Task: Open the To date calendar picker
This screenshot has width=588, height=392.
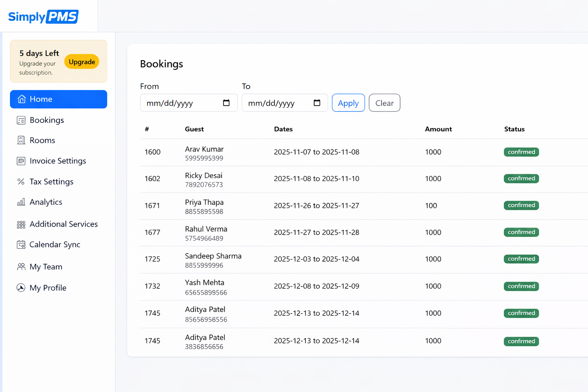Action: coord(317,103)
